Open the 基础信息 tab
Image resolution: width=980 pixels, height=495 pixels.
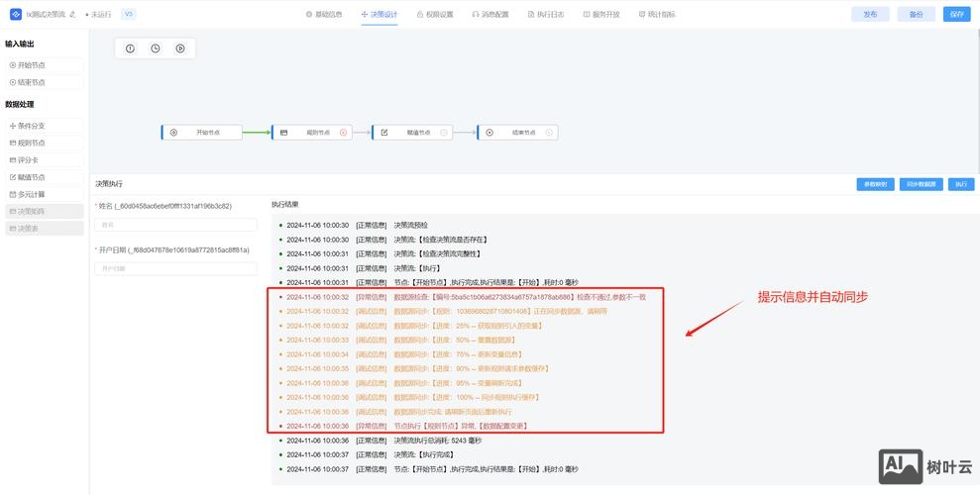[324, 15]
